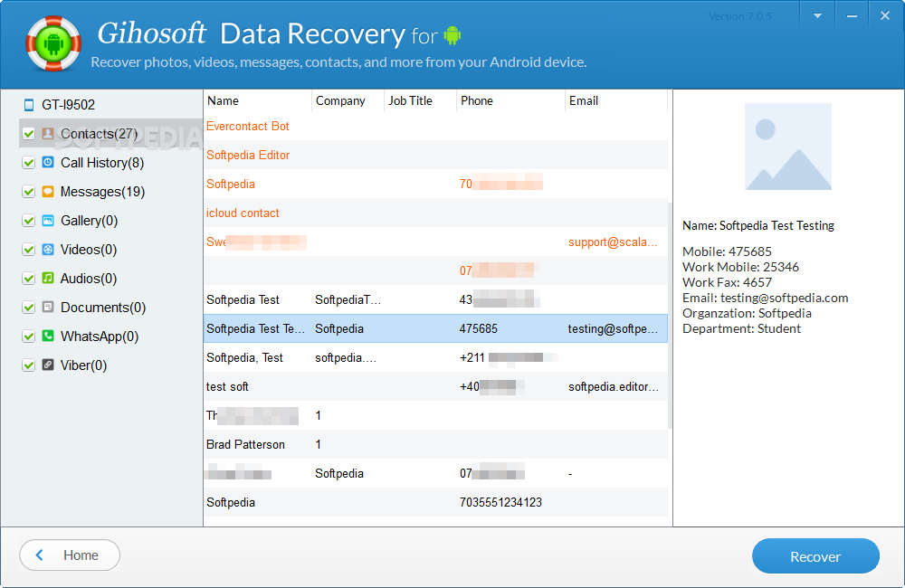Click the Call History clock icon
The image size is (905, 588).
coord(48,162)
